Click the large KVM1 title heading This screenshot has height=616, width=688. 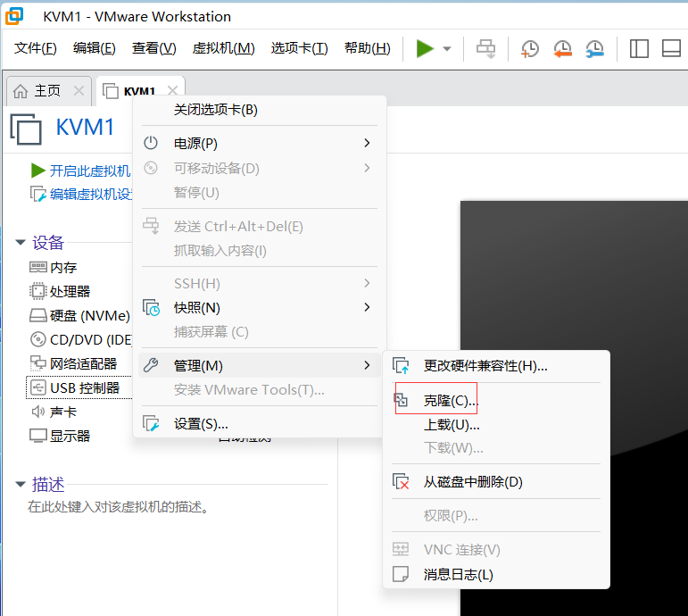coord(85,128)
